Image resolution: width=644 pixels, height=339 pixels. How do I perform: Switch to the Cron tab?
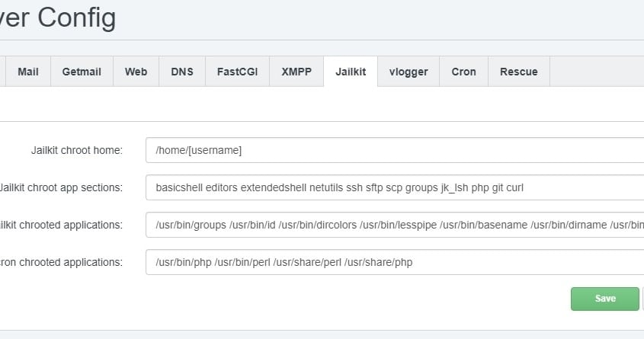[463, 72]
